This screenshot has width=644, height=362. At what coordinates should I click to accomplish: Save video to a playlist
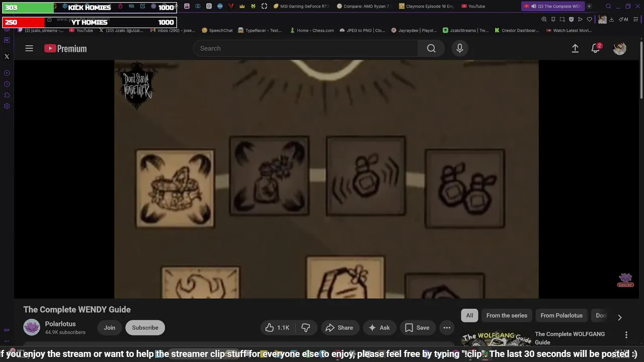pyautogui.click(x=417, y=328)
